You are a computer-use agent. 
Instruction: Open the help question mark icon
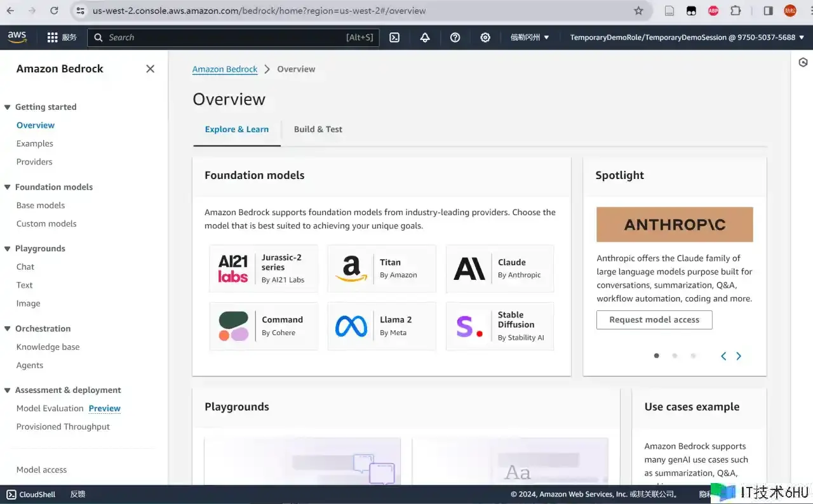(455, 37)
